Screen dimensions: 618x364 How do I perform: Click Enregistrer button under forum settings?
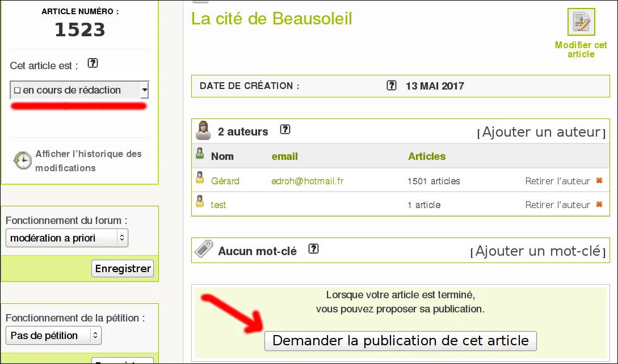[x=123, y=269]
